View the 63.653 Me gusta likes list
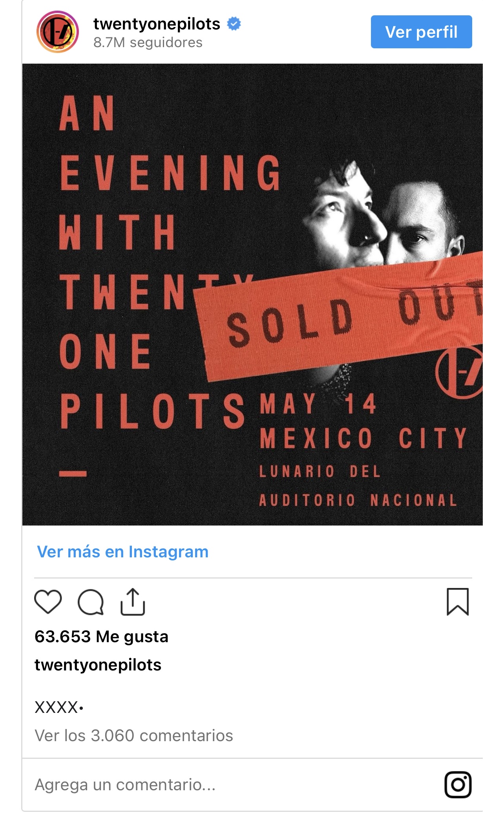504x815 pixels. [101, 636]
